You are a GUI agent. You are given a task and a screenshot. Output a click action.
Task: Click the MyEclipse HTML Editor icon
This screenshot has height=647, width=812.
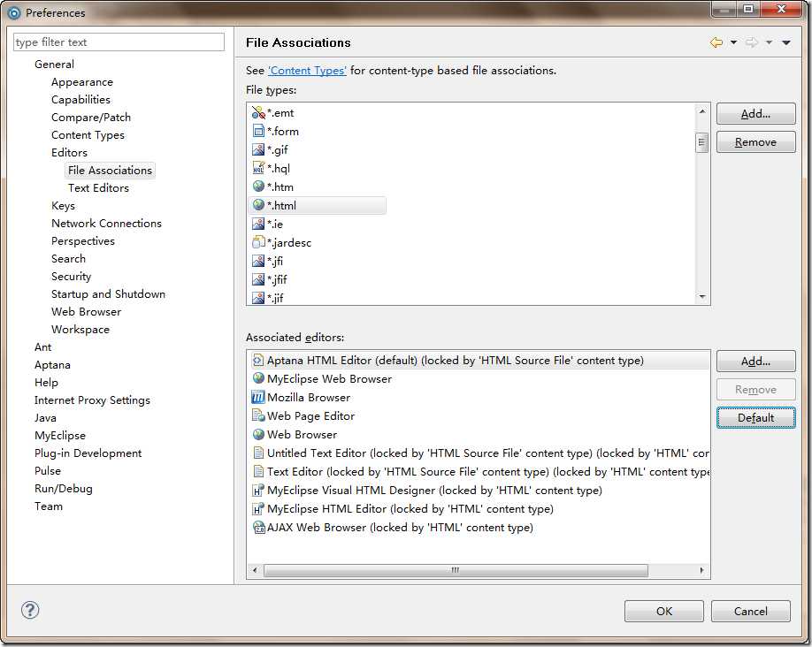tap(258, 509)
